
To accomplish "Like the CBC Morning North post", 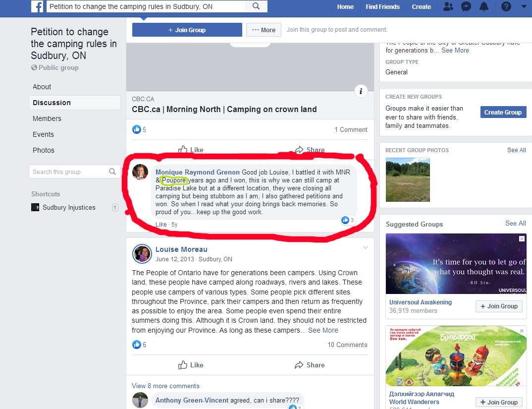I will (191, 149).
